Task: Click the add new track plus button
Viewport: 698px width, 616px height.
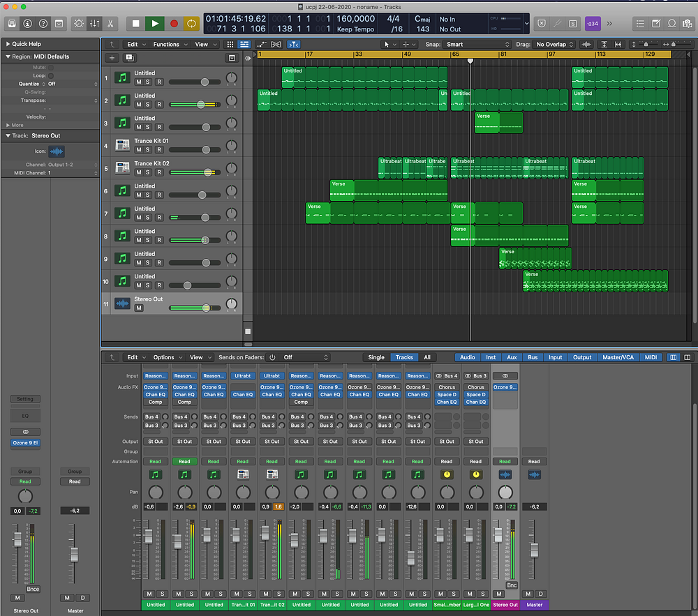Action: pos(112,58)
